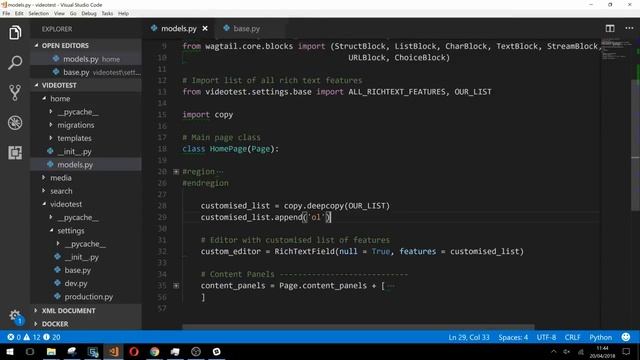Open the Manage gear menu
Image resolution: width=640 pixels, height=360 pixels.
pyautogui.click(x=15, y=316)
